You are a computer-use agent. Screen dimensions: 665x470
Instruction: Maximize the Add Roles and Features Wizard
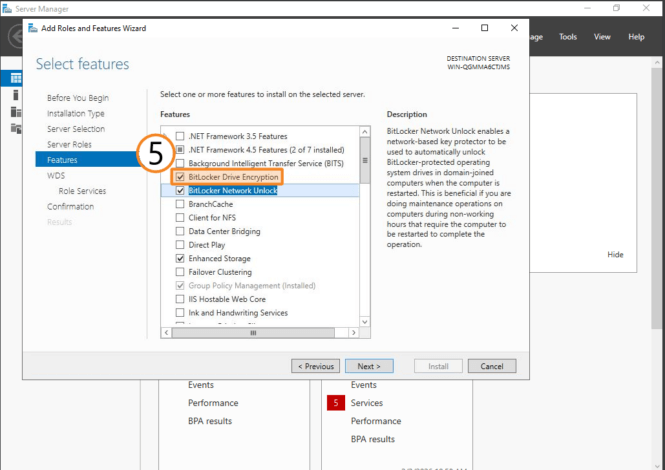[x=484, y=28]
